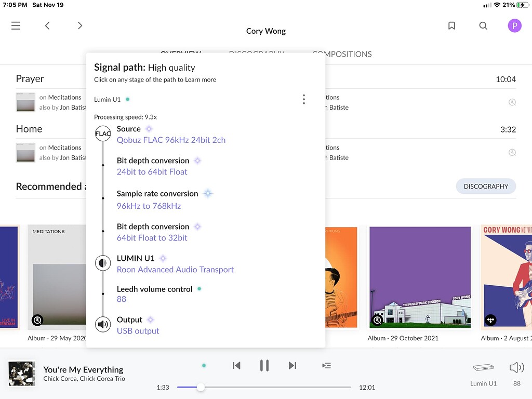Click the DISCOGRAPHY button

click(486, 186)
